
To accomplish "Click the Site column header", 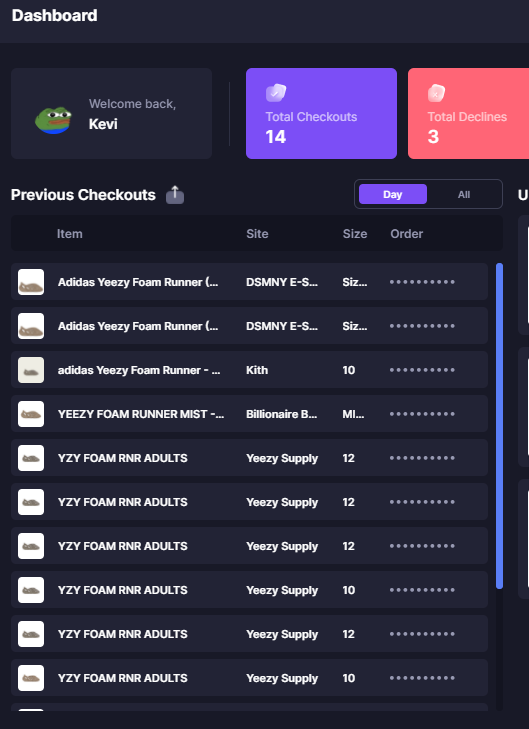I will (x=257, y=234).
